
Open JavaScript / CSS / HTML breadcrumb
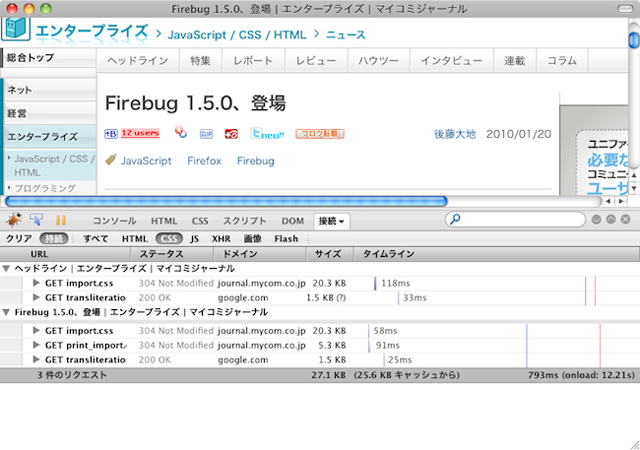click(x=237, y=35)
